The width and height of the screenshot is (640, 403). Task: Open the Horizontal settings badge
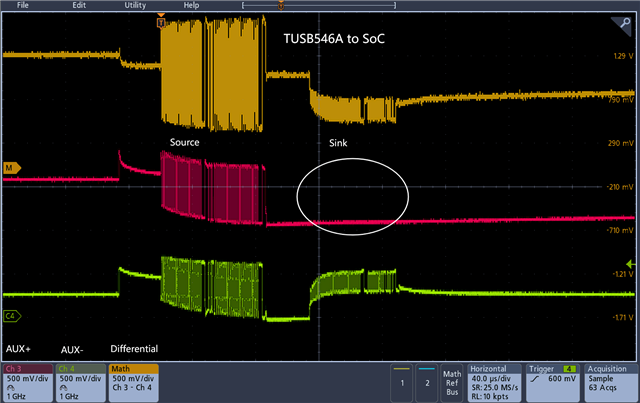point(494,383)
